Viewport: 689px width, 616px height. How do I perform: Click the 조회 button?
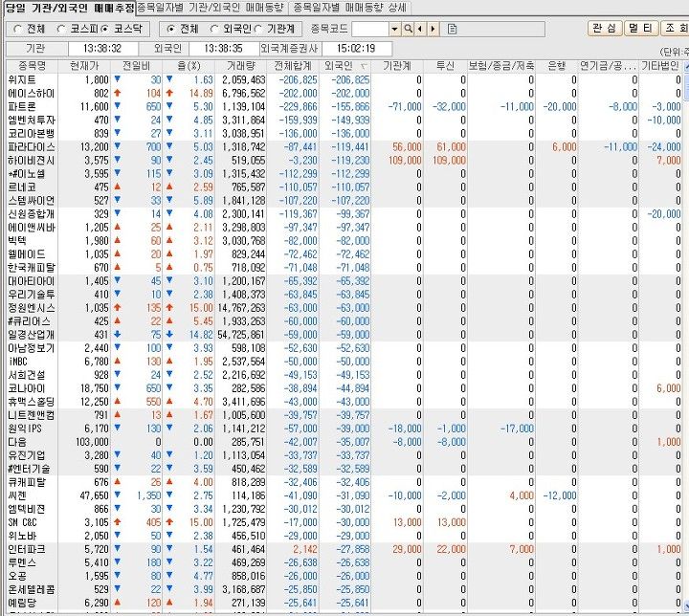click(675, 28)
